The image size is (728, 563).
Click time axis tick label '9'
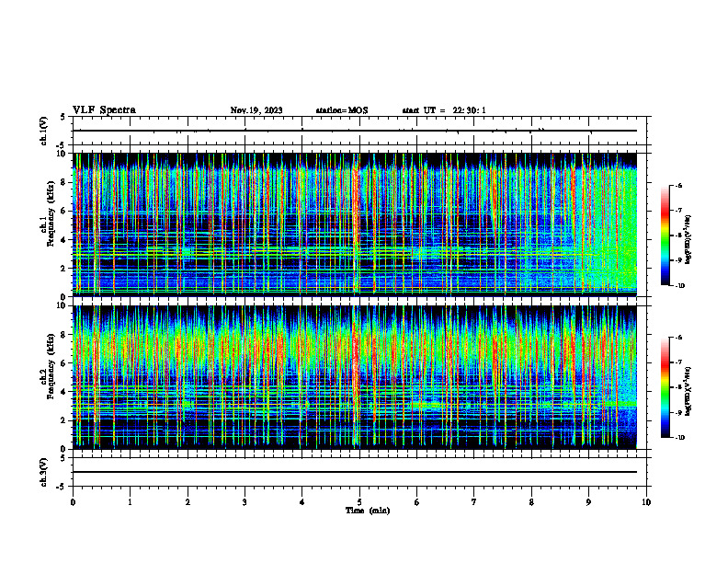coord(588,502)
